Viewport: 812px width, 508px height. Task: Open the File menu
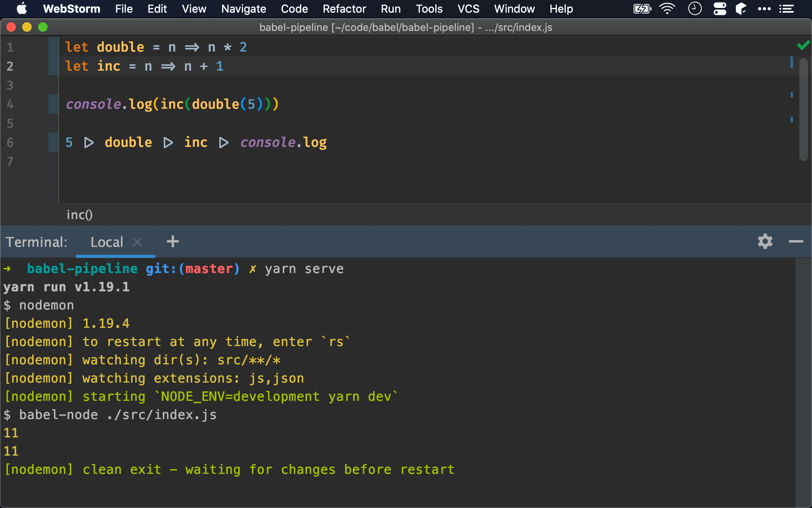pyautogui.click(x=124, y=9)
